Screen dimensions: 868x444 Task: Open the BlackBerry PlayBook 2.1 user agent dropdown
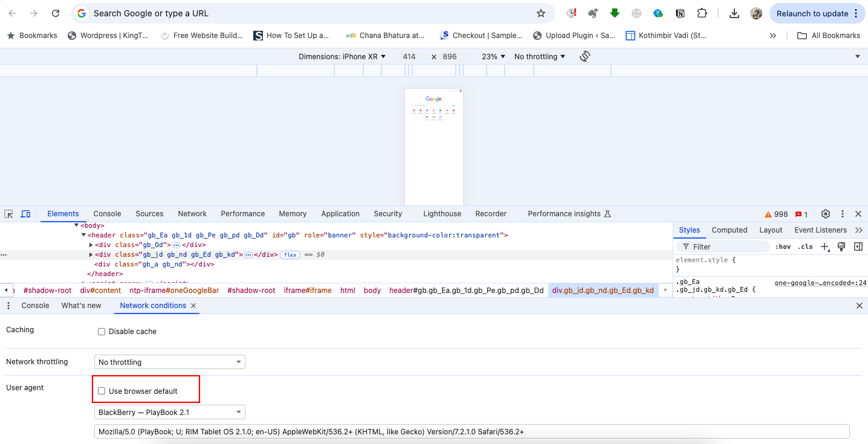tap(170, 412)
